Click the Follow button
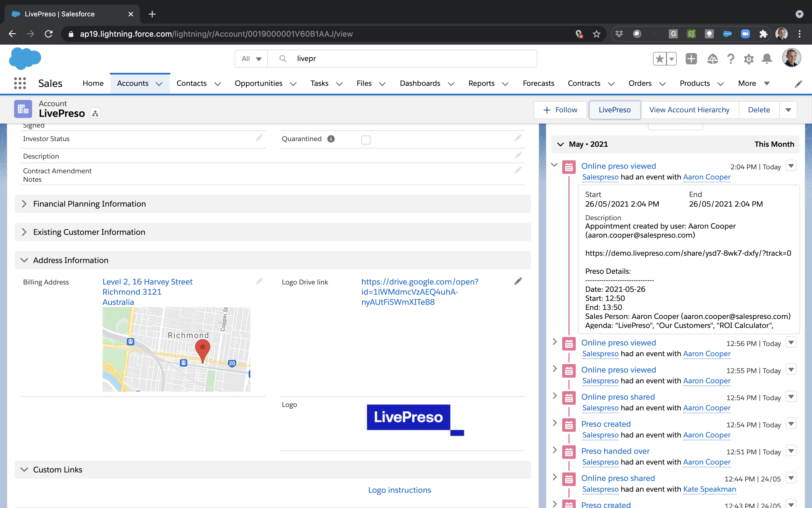Viewport: 812px width, 508px height. (x=560, y=110)
